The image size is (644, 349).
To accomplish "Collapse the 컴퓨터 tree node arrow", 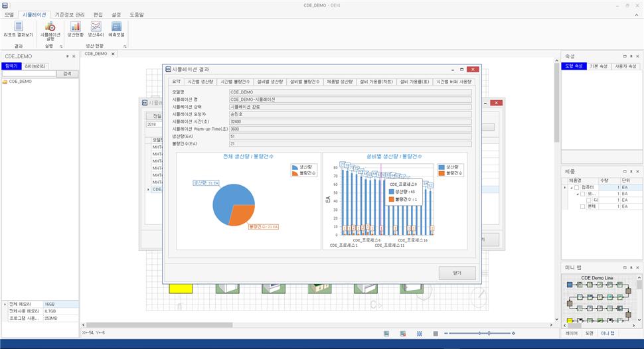I will pyautogui.click(x=570, y=187).
